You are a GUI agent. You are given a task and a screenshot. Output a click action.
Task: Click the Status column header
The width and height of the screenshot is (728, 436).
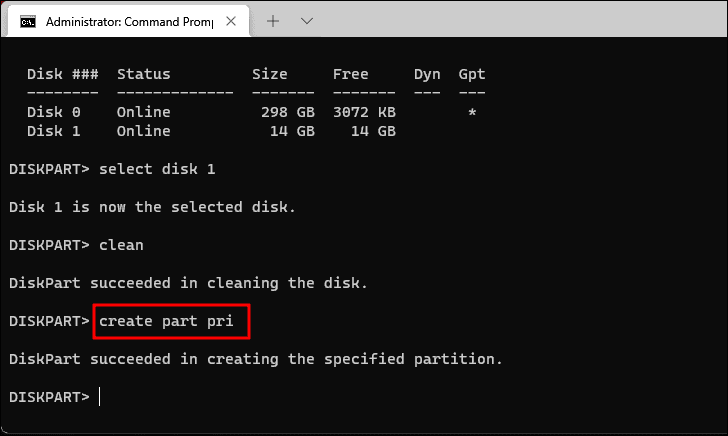(x=143, y=74)
